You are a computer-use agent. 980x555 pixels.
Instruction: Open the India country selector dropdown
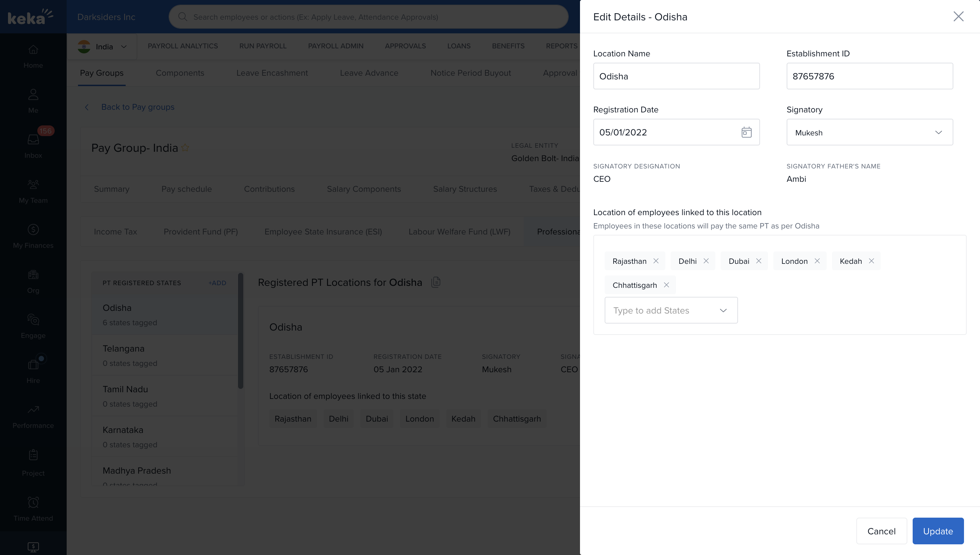102,46
